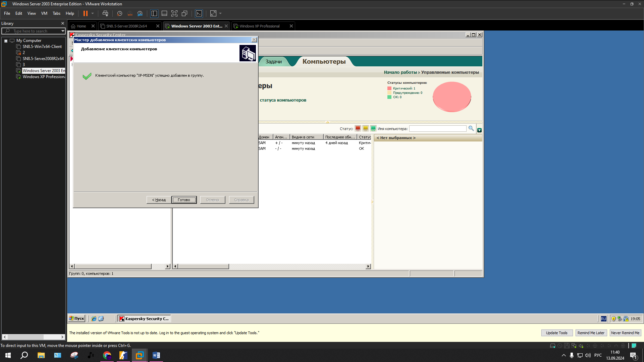Show hidden tray icons chevron

coord(563,355)
